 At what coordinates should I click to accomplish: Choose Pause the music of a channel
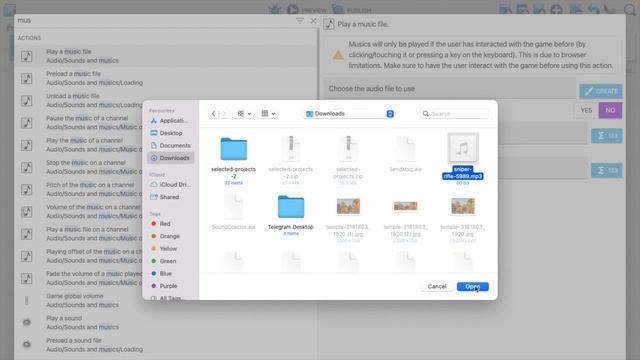pyautogui.click(x=79, y=123)
